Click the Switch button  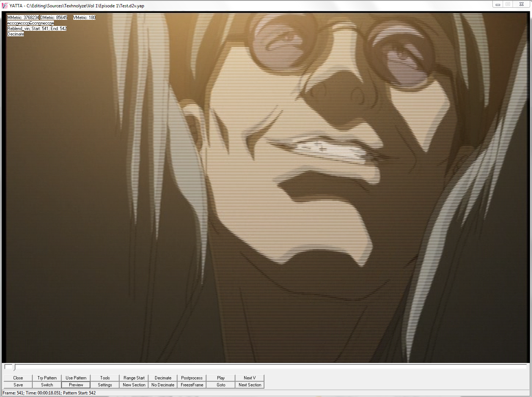tap(47, 385)
